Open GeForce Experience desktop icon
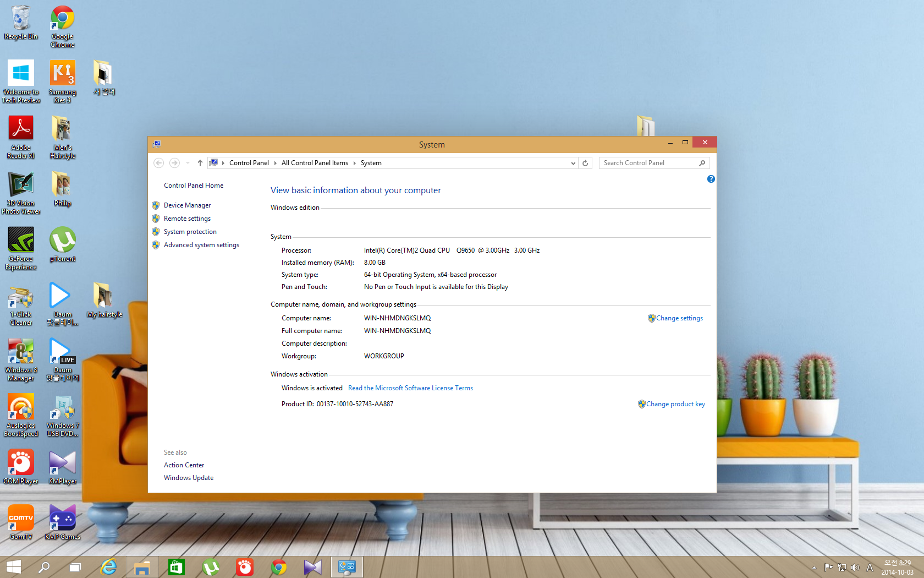Screen dimensions: 924x578 pos(21,248)
